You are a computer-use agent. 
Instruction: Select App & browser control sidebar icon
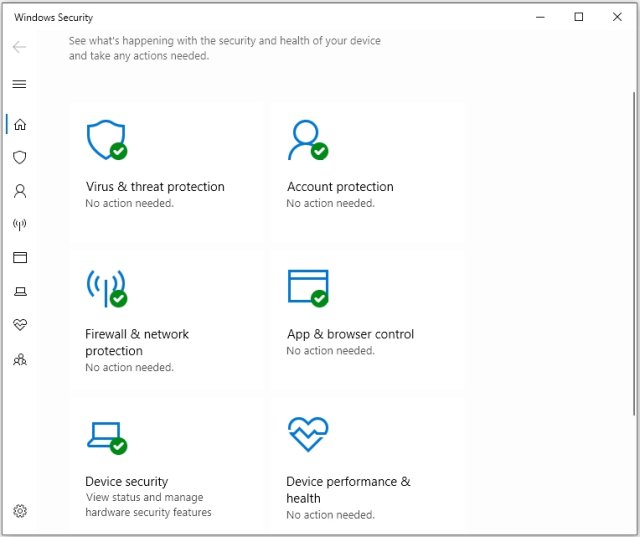pyautogui.click(x=20, y=258)
